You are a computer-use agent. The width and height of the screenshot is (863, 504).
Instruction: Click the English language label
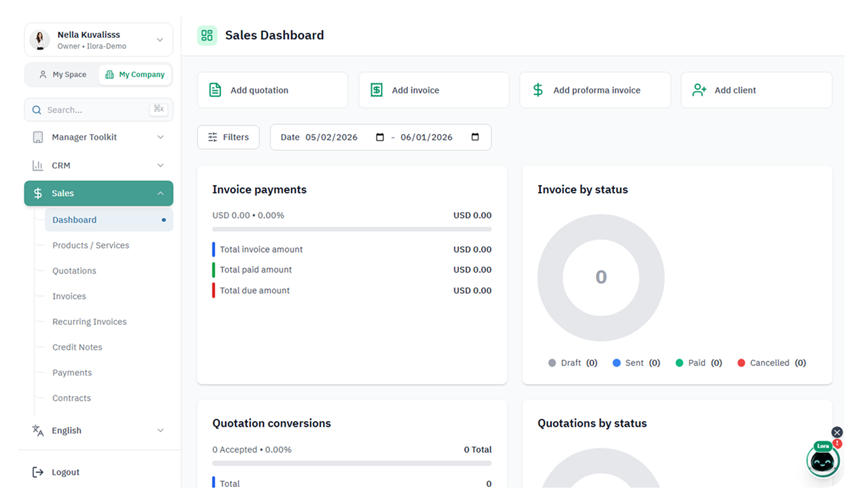click(x=67, y=430)
